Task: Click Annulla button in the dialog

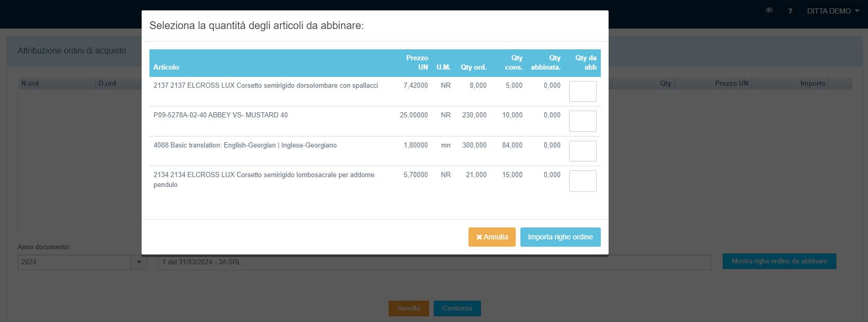Action: (x=491, y=237)
